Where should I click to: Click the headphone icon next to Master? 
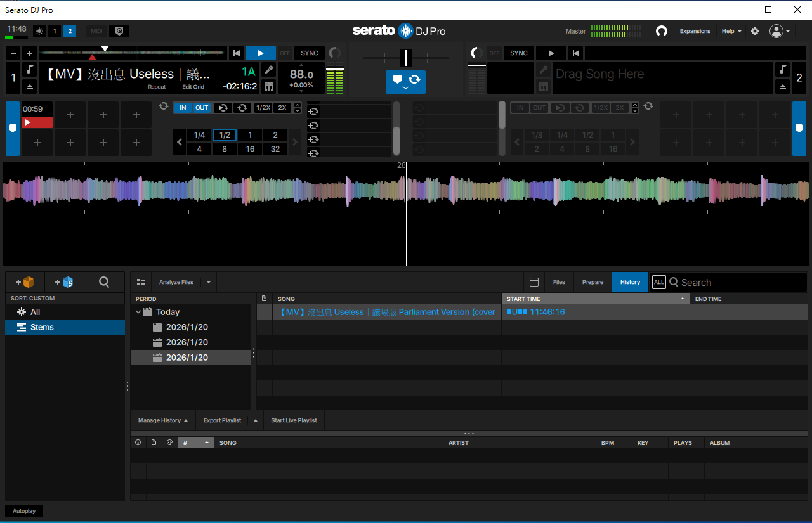(x=662, y=31)
